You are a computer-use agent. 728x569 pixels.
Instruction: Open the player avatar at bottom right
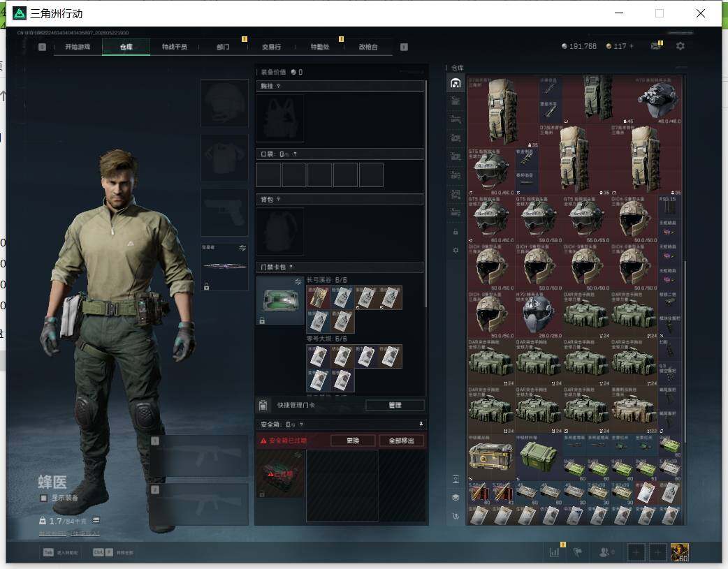[680, 552]
